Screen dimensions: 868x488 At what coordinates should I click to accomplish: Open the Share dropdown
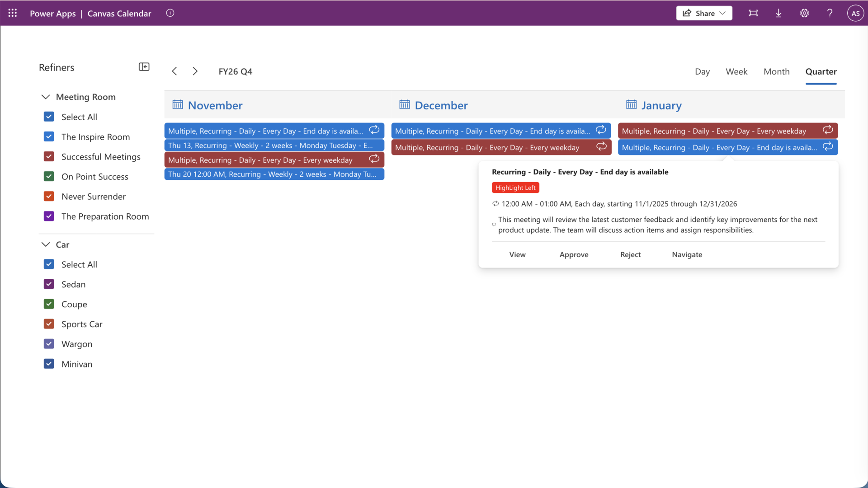[704, 13]
